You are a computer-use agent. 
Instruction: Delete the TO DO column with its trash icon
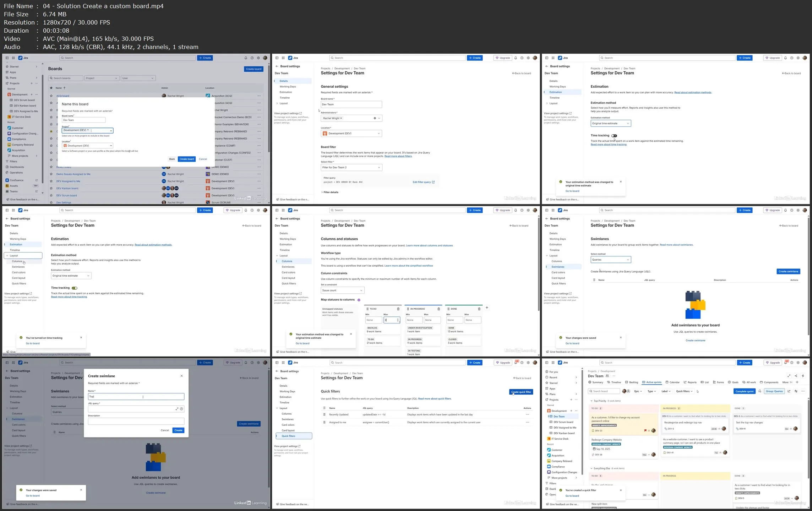click(x=398, y=309)
